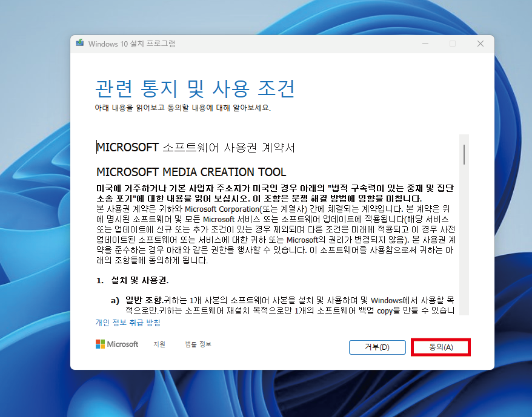Screen dimensions: 532x417
Task: Click the Windows 10 설치 프로그램 title text
Action: point(131,44)
